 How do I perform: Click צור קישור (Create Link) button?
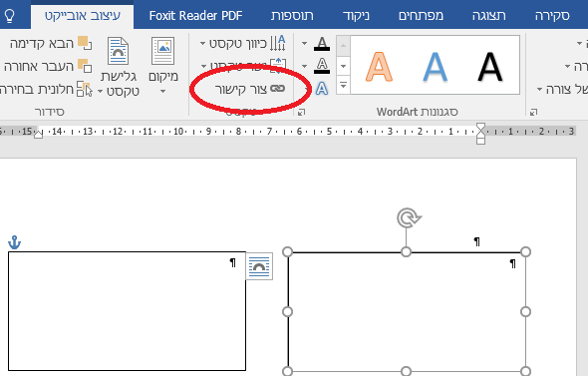pyautogui.click(x=250, y=89)
